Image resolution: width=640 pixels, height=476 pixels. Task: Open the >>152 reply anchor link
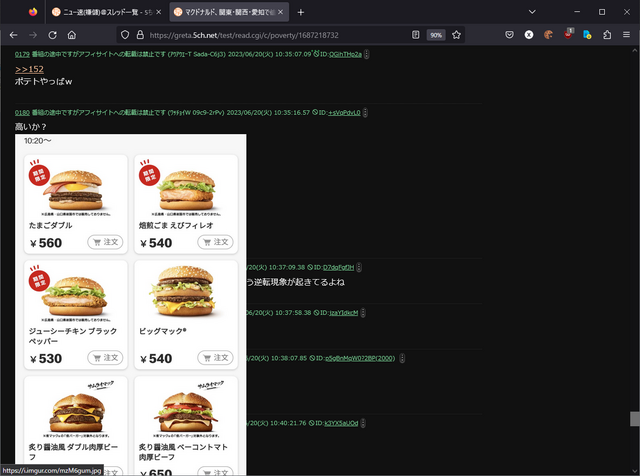pos(29,69)
